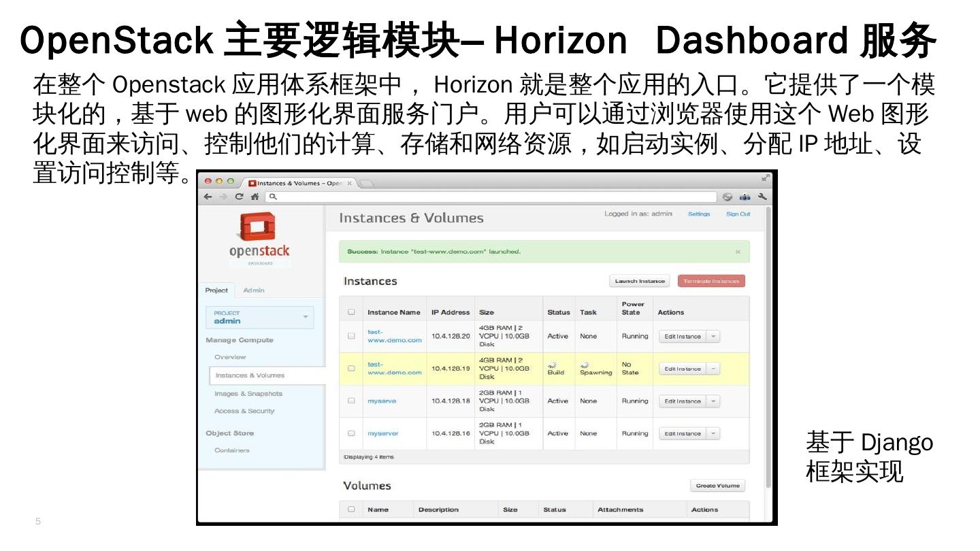The width and height of the screenshot is (980, 551).
Task: Open a new browser tab
Action: [366, 184]
